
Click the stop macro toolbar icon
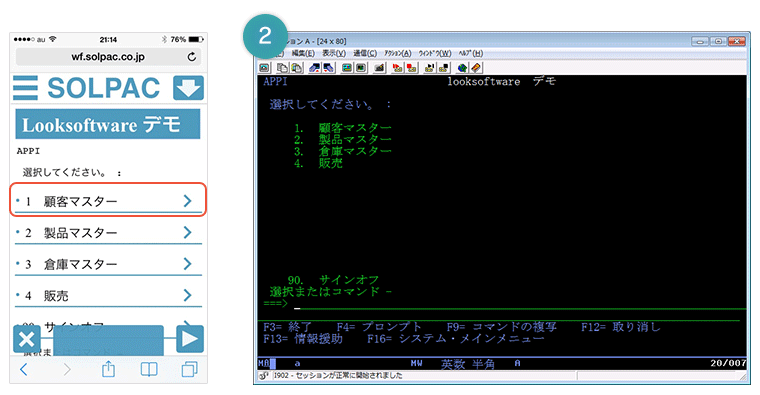[x=411, y=68]
